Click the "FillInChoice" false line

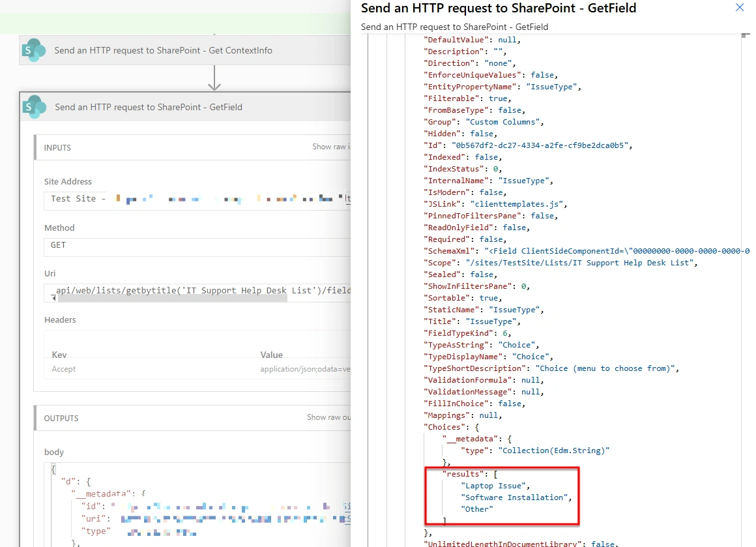click(474, 404)
